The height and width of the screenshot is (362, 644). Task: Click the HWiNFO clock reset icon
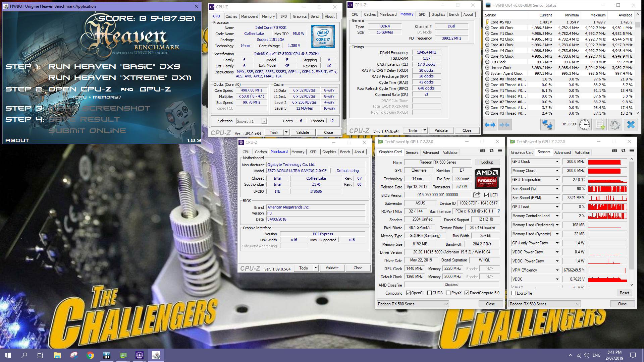coord(585,125)
